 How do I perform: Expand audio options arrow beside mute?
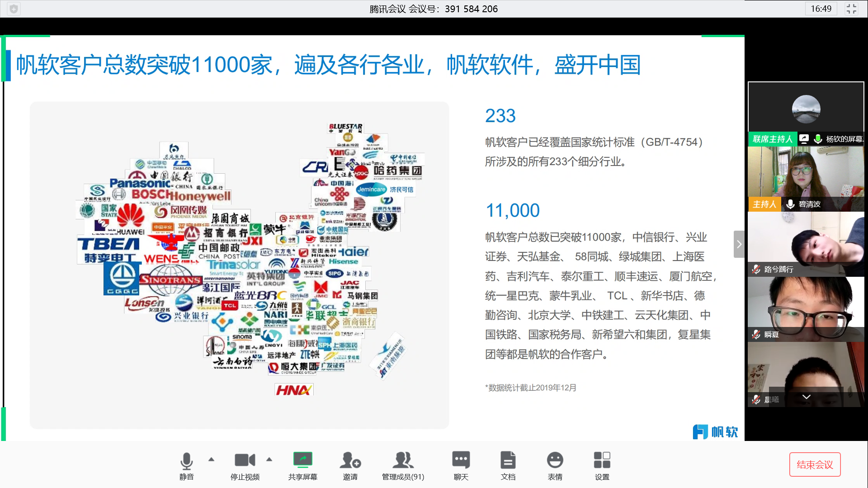tap(211, 460)
